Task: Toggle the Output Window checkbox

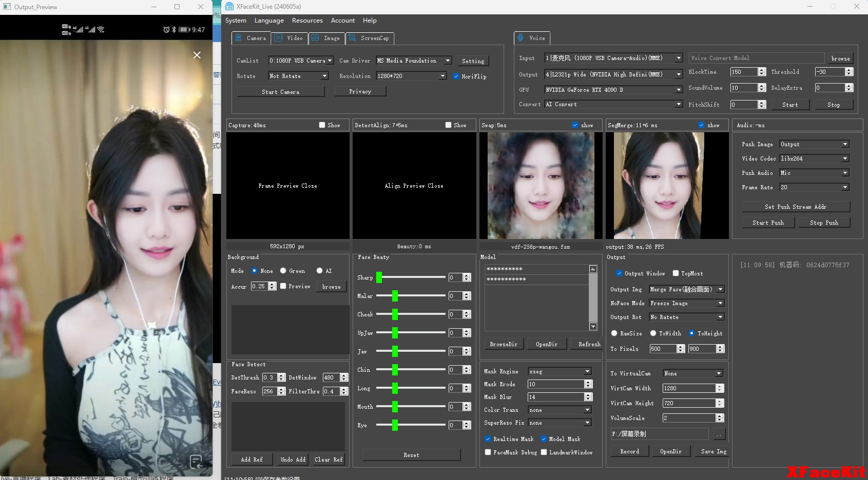Action: point(619,273)
